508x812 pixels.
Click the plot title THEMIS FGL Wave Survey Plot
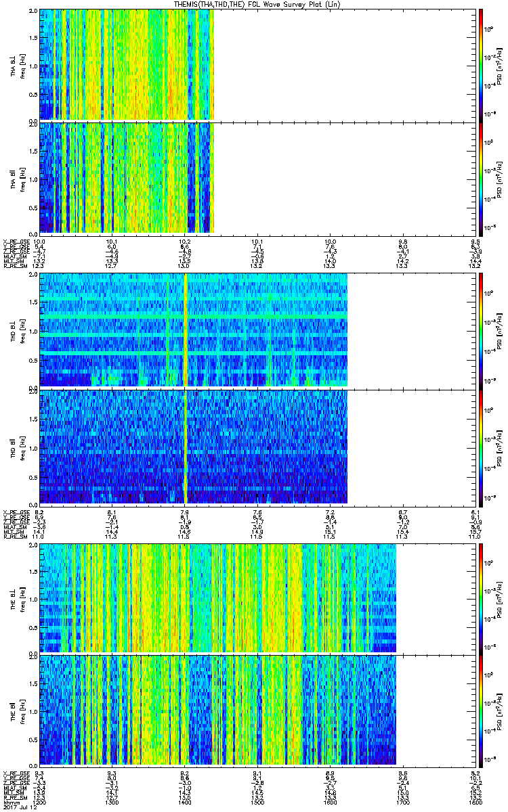point(256,4)
